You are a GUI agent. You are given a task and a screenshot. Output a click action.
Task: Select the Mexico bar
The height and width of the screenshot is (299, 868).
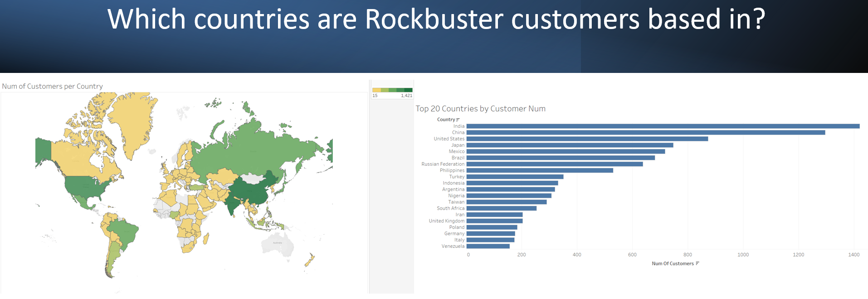coord(566,152)
